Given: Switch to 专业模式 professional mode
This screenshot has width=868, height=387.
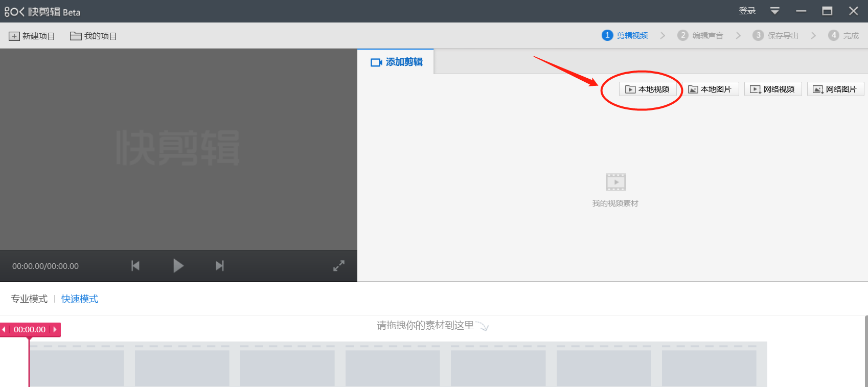Looking at the screenshot, I should [29, 299].
